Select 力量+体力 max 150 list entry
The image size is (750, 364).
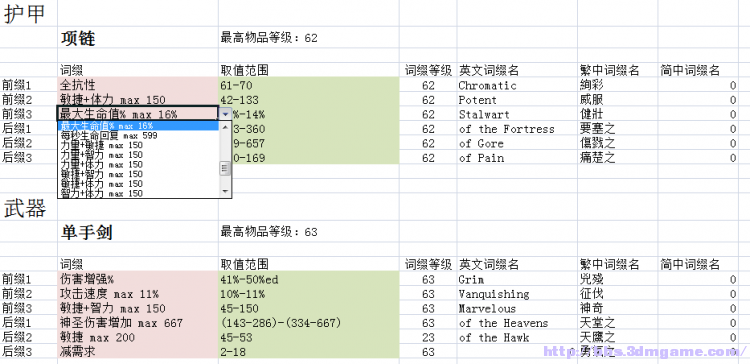tap(139, 165)
